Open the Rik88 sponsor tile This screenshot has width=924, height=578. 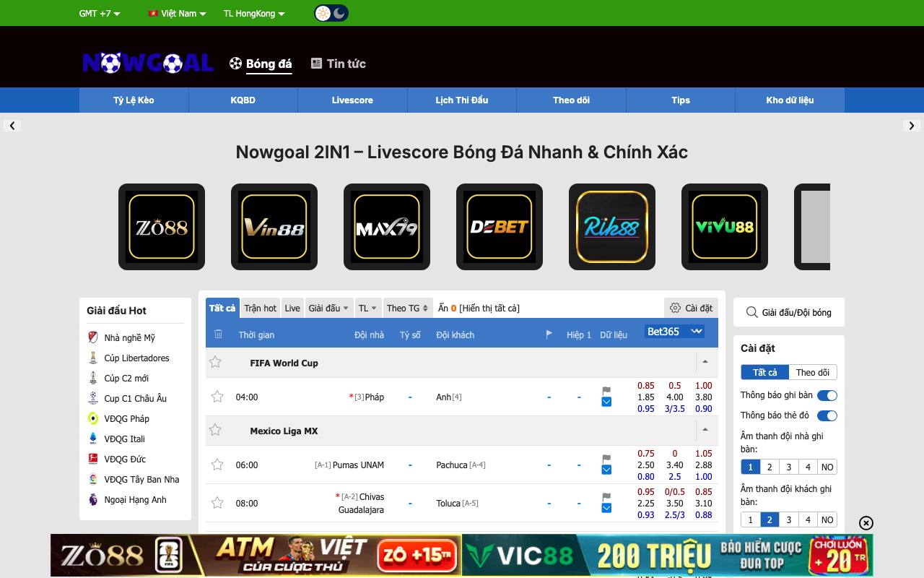point(612,227)
